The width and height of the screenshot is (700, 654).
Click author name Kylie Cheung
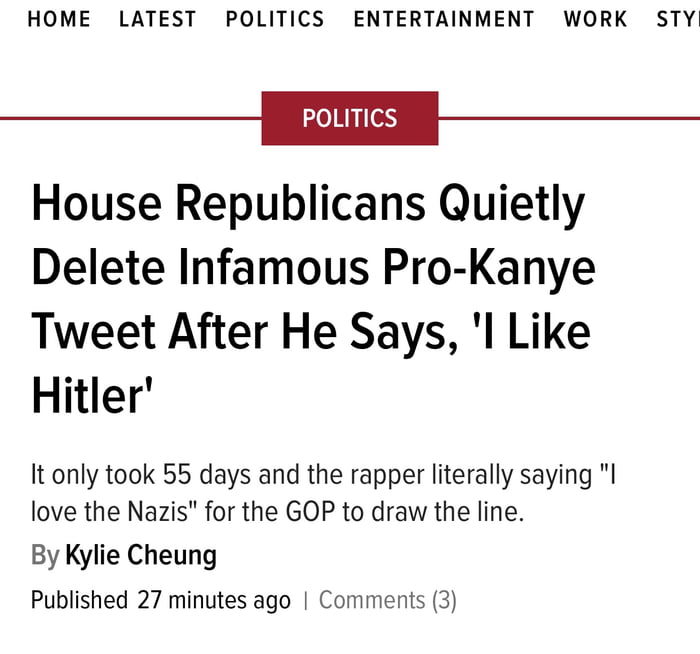pyautogui.click(x=140, y=555)
